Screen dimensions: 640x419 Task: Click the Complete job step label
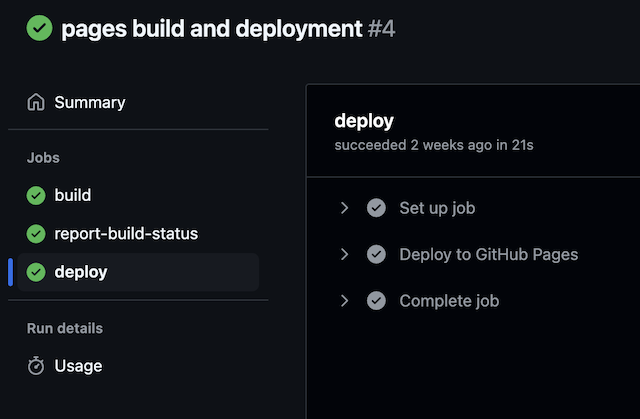[449, 301]
